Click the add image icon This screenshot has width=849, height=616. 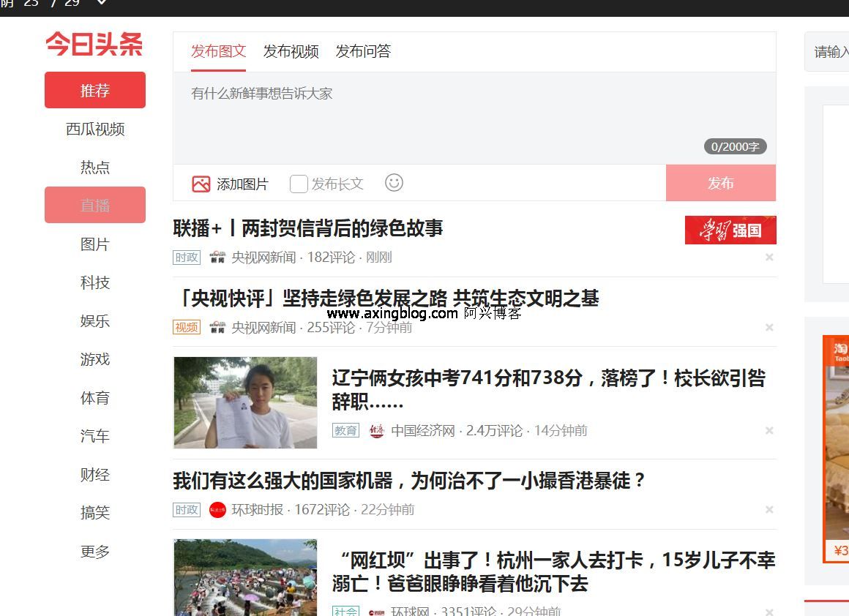click(x=201, y=184)
